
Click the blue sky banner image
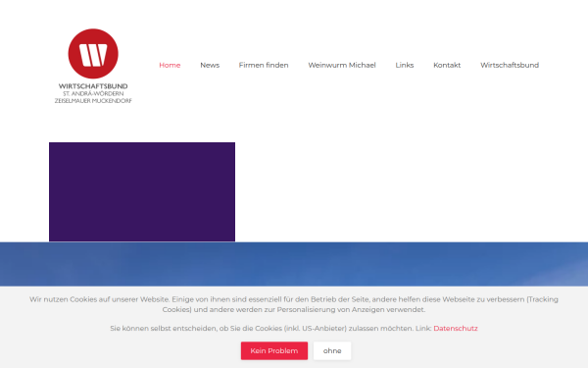294,264
